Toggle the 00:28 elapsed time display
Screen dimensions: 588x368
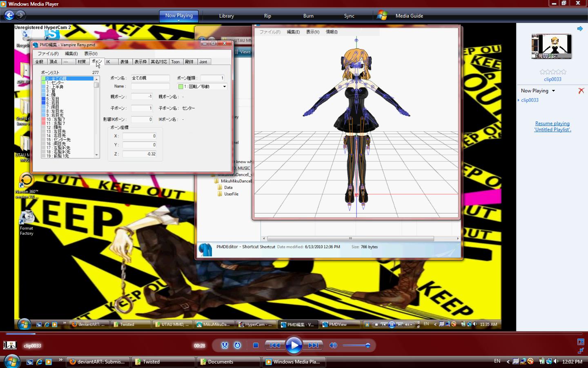(199, 346)
